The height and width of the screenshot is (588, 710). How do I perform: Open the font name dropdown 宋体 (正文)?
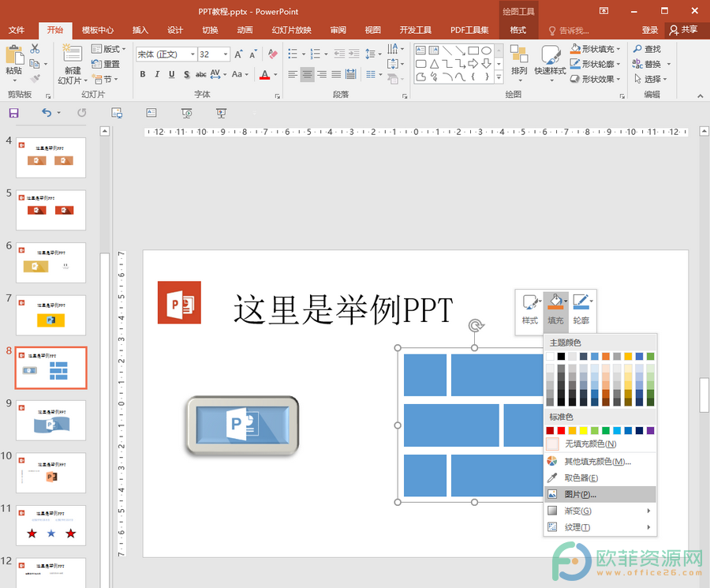pyautogui.click(x=192, y=54)
